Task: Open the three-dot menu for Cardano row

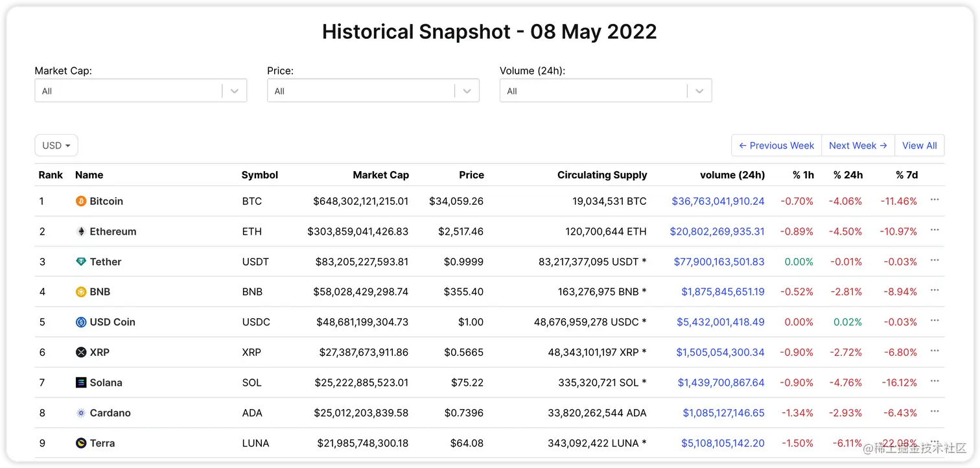Action: (935, 412)
